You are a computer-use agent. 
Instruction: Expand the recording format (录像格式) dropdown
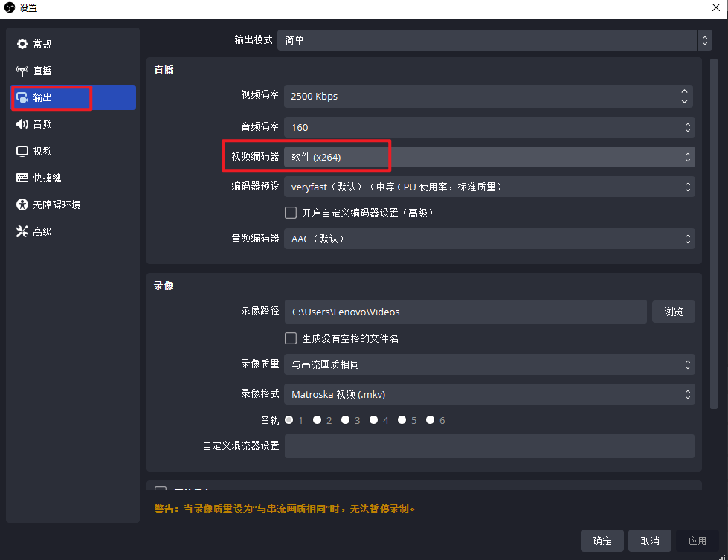(x=489, y=394)
